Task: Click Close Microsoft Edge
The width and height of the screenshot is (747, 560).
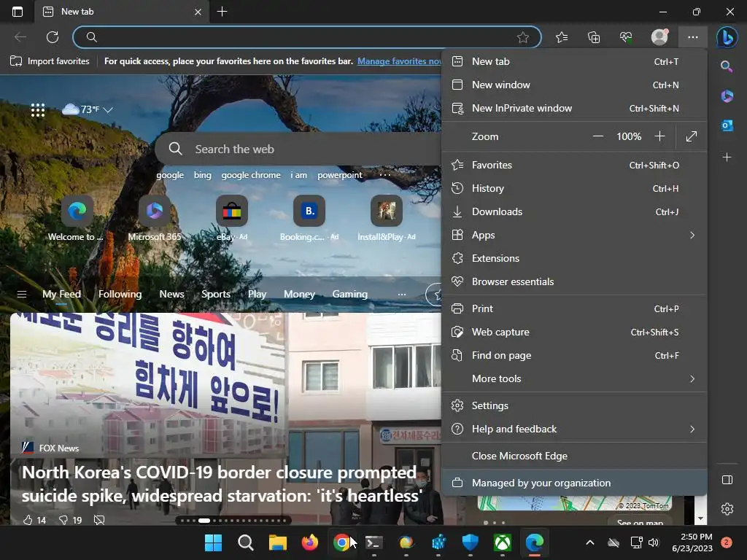Action: coord(574,456)
